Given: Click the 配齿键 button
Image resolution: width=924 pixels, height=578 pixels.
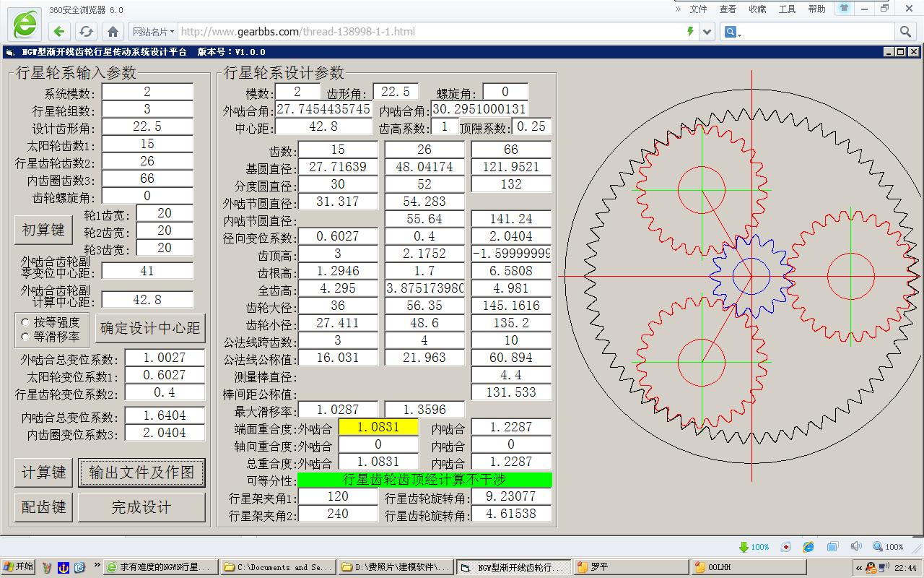Looking at the screenshot, I should (43, 507).
